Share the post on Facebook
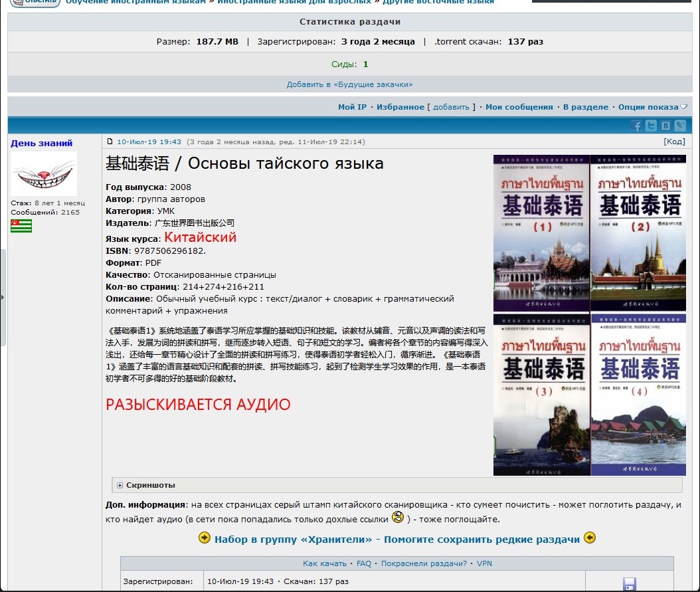Screen dimensions: 700x592 point(637,126)
